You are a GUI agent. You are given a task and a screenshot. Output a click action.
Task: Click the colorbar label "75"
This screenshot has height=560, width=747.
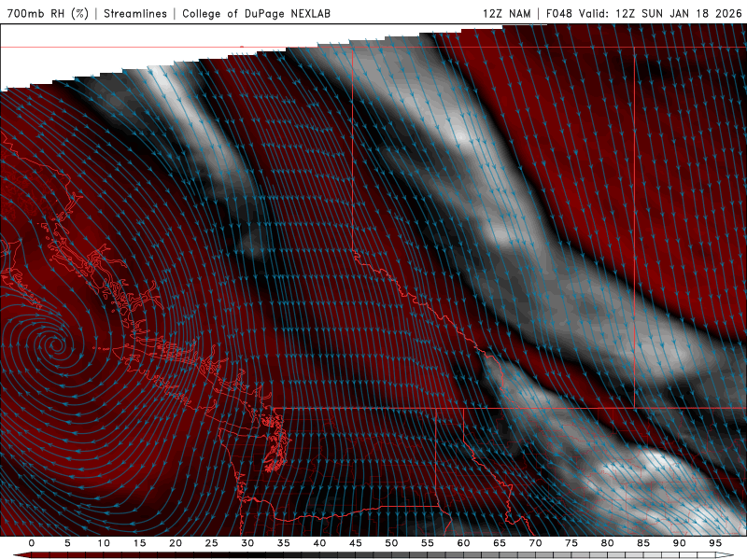571,543
